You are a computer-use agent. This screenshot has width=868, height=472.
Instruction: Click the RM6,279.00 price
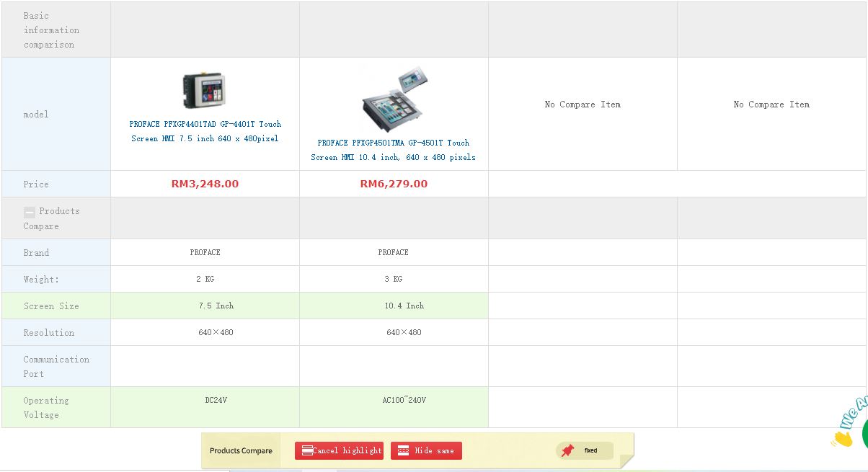394,184
